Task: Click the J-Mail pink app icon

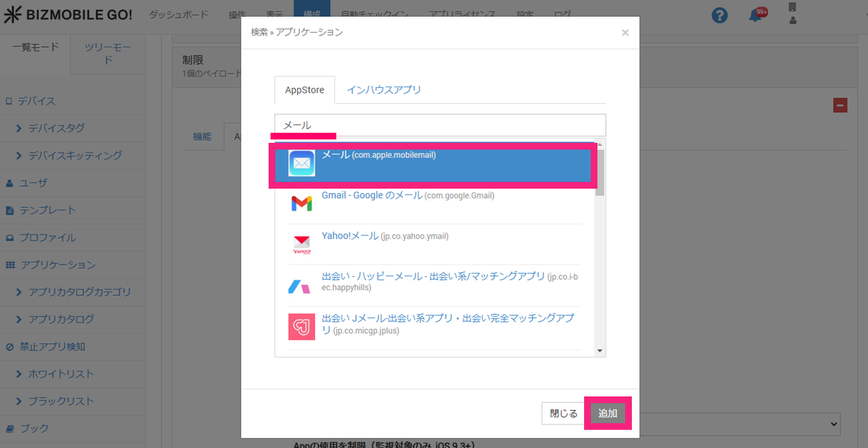Action: pos(302,327)
